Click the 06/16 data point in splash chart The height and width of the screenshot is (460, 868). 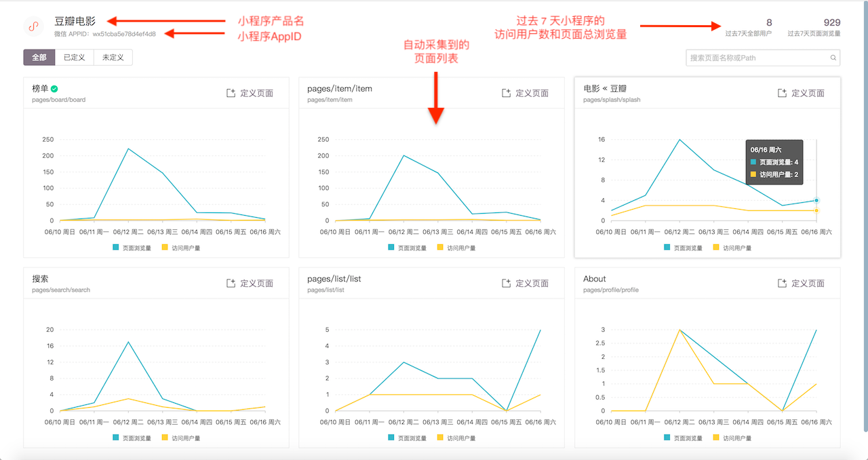click(816, 200)
